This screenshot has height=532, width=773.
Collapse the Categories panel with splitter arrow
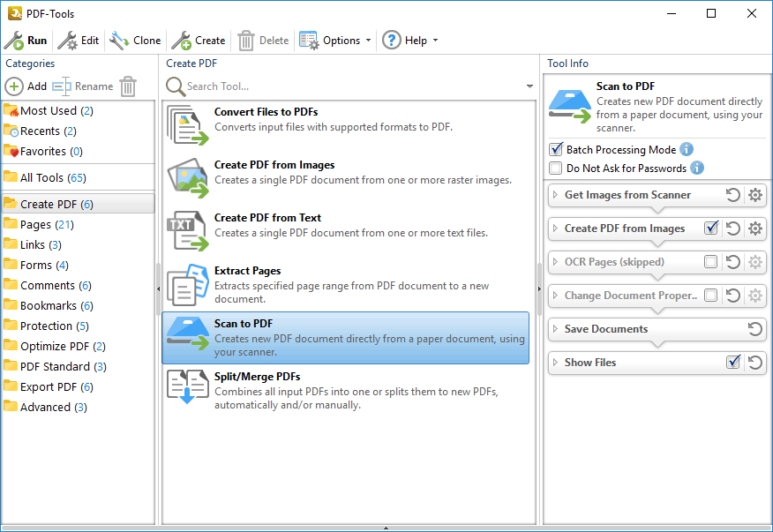pos(158,288)
